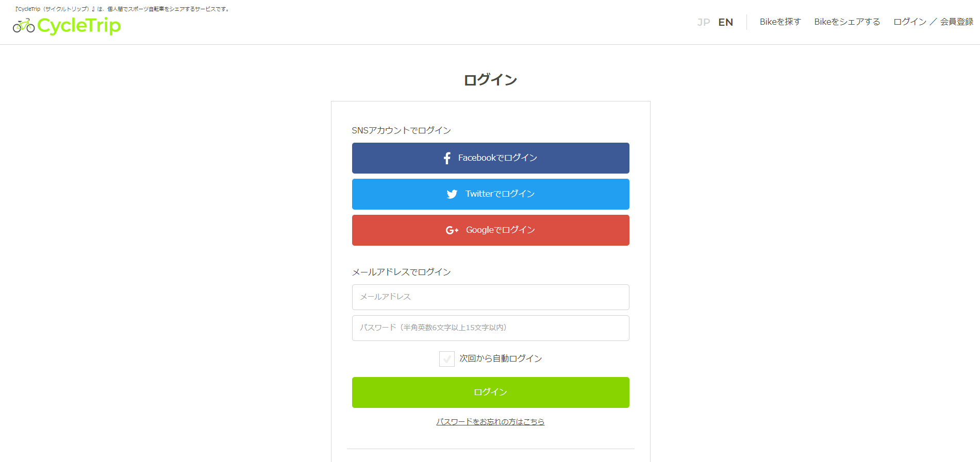Click ログイン in the top navigation
The image size is (980, 462).
tap(910, 22)
